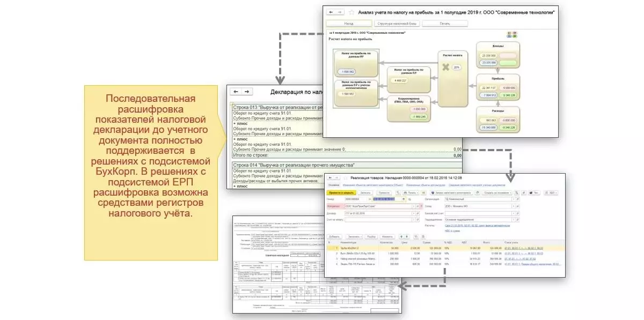Open Создать на основании dropdown
Viewport: 644px width, 320px height.
(497, 192)
